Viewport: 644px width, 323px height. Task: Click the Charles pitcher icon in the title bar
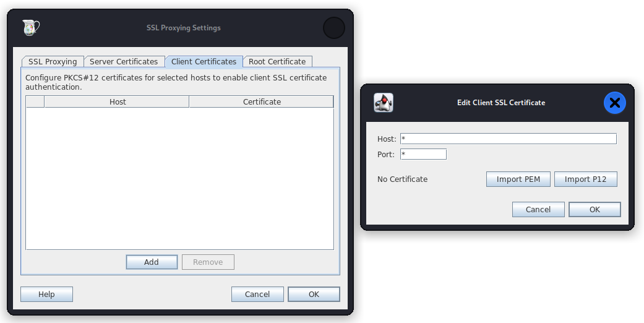(30, 28)
